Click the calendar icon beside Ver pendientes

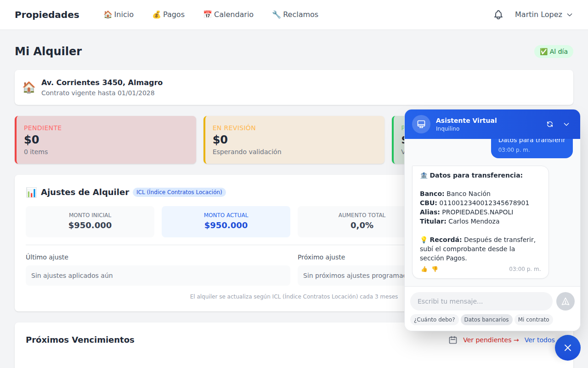[453, 339]
